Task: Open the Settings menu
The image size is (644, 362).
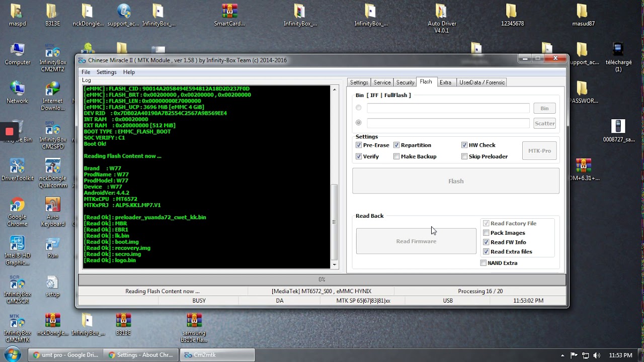Action: [x=106, y=72]
